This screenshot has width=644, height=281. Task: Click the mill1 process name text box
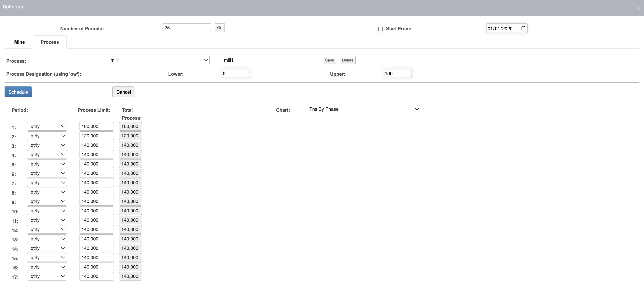click(270, 60)
